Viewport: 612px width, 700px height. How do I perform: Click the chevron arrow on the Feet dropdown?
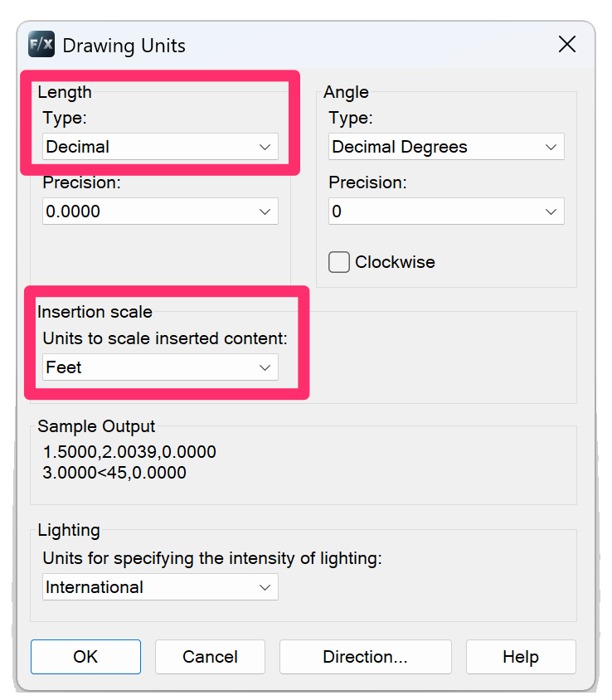tap(265, 367)
